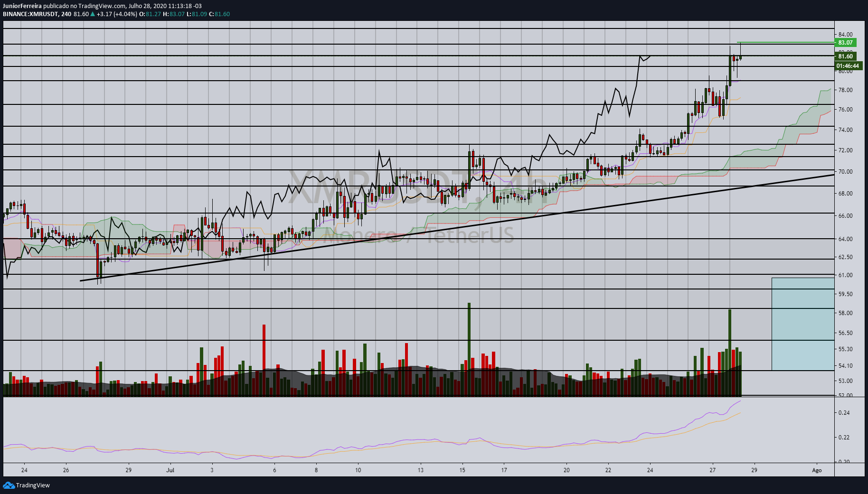Image resolution: width=868 pixels, height=494 pixels.
Task: Click the 84.00 price scale label
Action: tap(845, 35)
